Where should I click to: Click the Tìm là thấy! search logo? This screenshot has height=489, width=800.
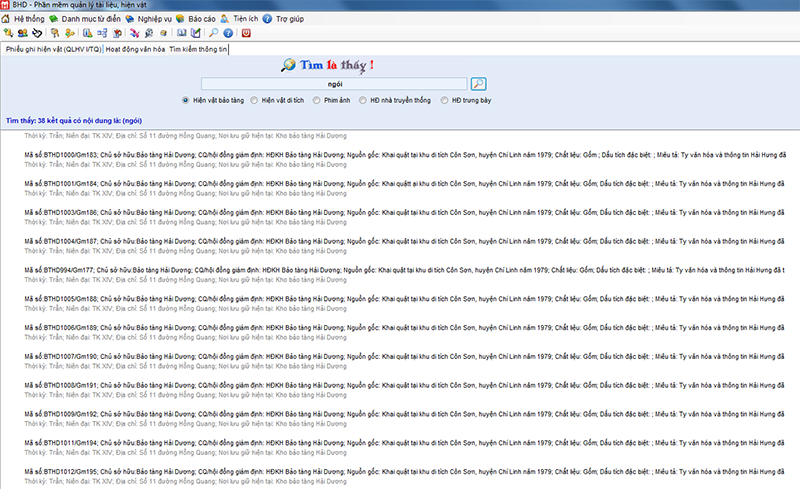328,65
